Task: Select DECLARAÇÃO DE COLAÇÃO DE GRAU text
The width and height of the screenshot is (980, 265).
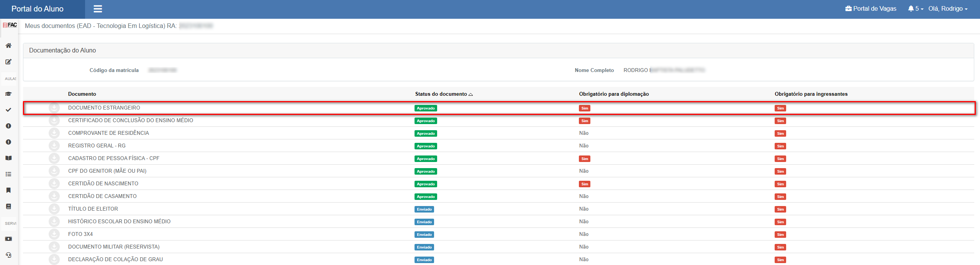Action: [x=116, y=259]
